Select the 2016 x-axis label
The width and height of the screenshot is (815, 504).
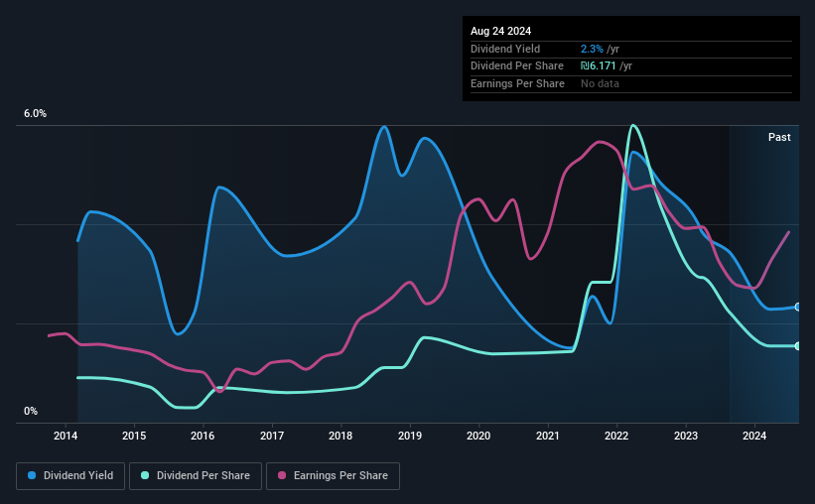(203, 436)
